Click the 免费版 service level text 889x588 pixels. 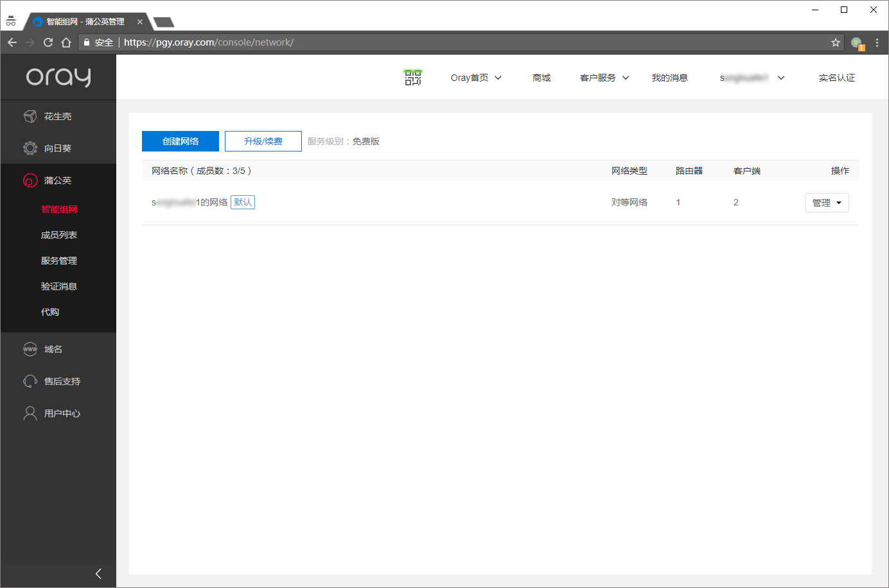(365, 141)
